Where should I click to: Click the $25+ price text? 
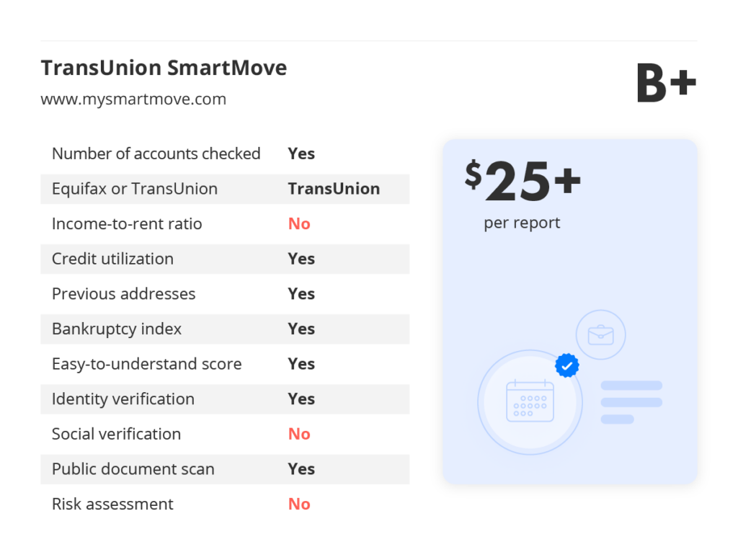point(523,181)
